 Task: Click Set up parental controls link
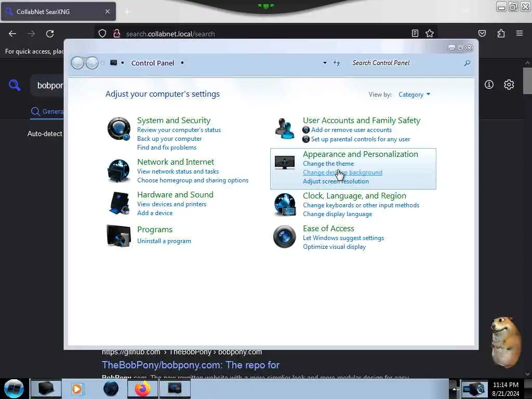(361, 139)
